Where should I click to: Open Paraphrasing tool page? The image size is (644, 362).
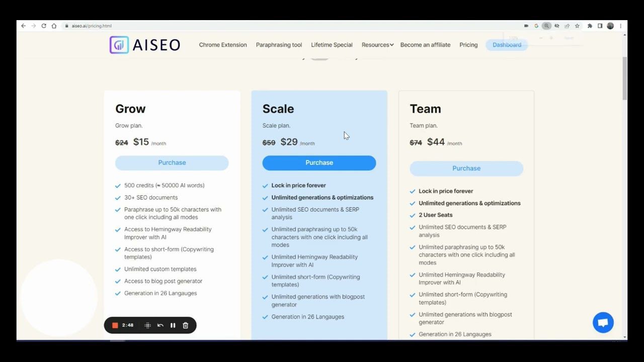click(279, 45)
